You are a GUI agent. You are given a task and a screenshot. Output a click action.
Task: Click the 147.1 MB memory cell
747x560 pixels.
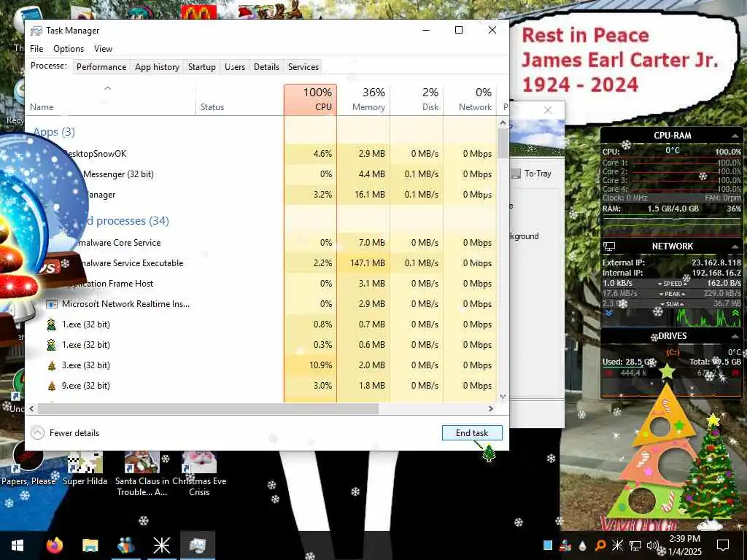pyautogui.click(x=363, y=262)
